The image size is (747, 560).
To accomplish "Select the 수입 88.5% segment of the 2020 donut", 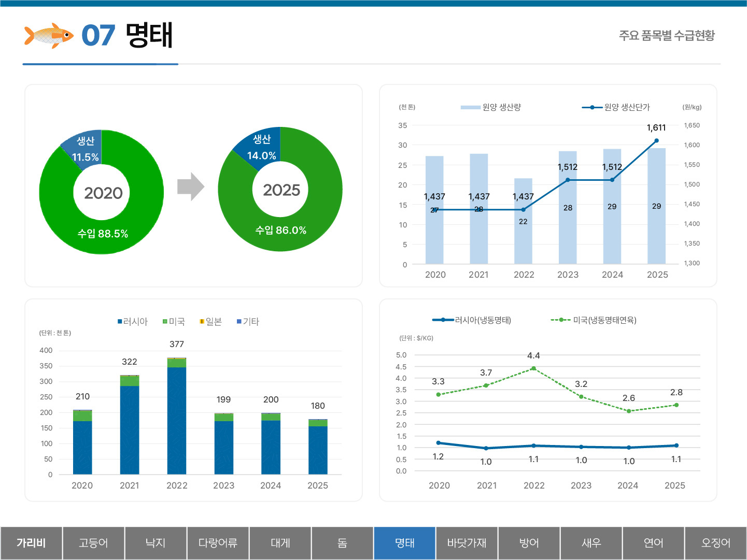I will coord(103,234).
